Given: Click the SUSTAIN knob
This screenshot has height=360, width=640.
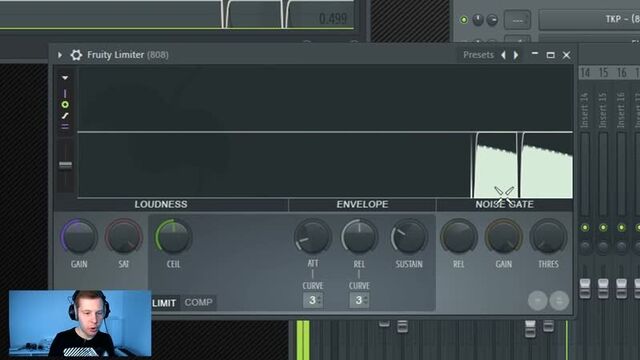Looking at the screenshot, I should 409,236.
